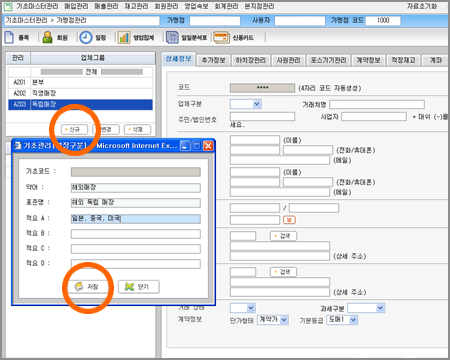Viewport: 450px width, 360px height.
Task: Click the 적요 C field in dialog
Action: click(136, 249)
